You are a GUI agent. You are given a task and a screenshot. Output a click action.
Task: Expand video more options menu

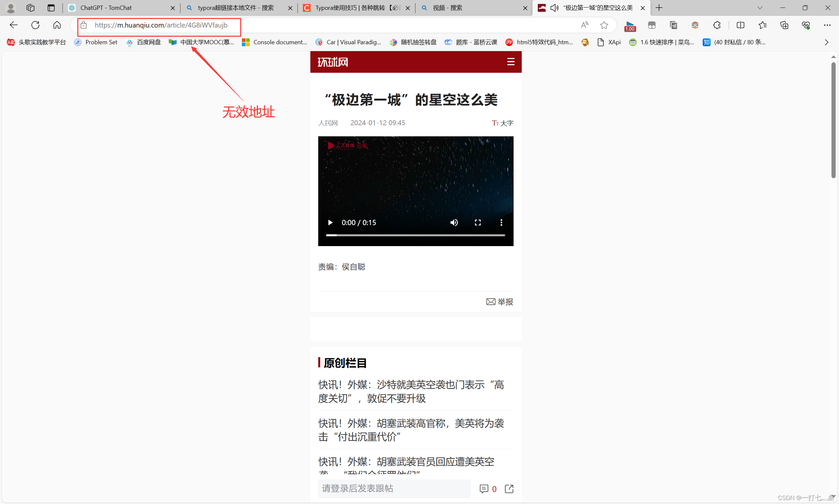pos(501,223)
